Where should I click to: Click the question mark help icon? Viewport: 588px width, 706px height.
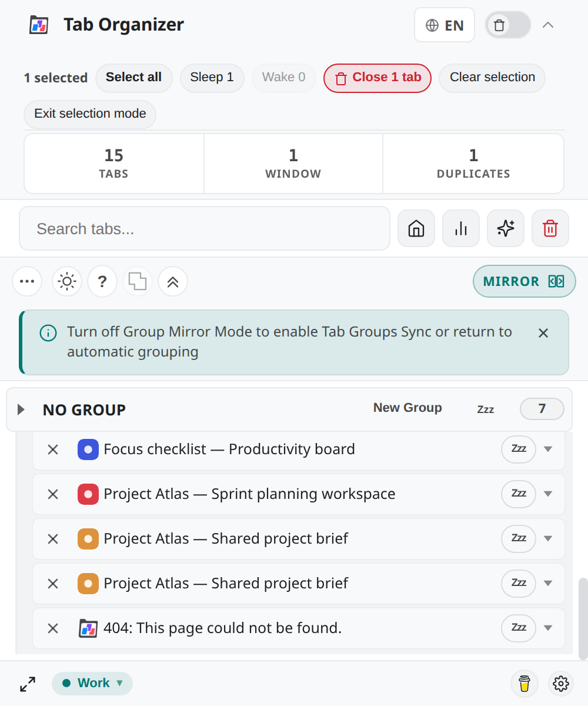coord(102,281)
